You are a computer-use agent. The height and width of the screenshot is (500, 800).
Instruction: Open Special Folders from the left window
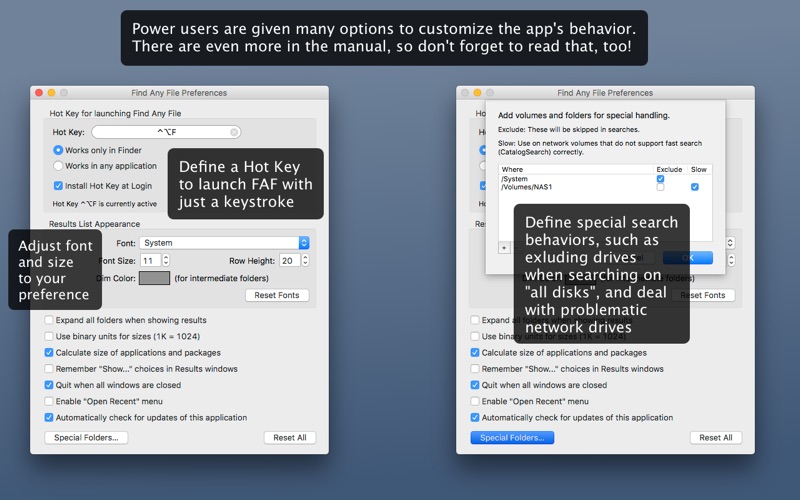[x=86, y=438]
